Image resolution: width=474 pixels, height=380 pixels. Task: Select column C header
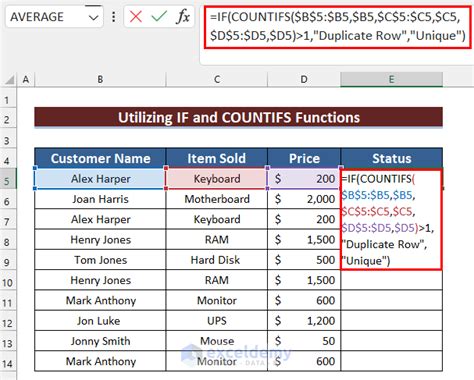pyautogui.click(x=217, y=80)
